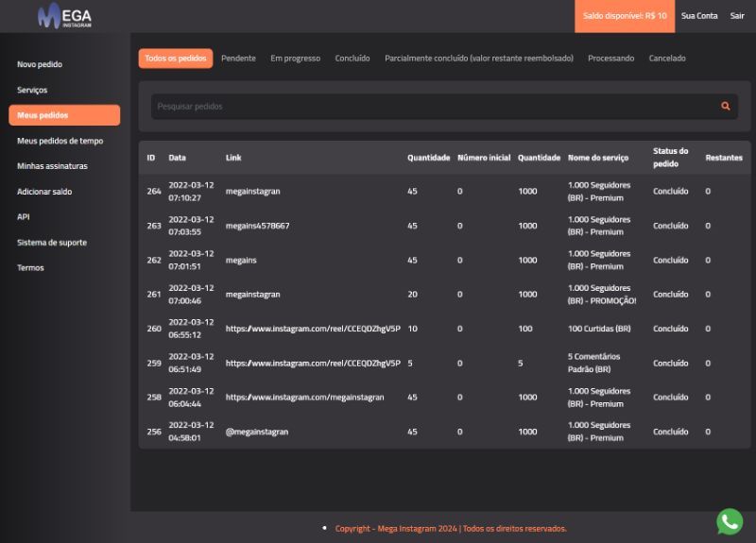Screen dimensions: 756x543
Task: Open the WhatsApp chat icon
Action: coord(730,521)
